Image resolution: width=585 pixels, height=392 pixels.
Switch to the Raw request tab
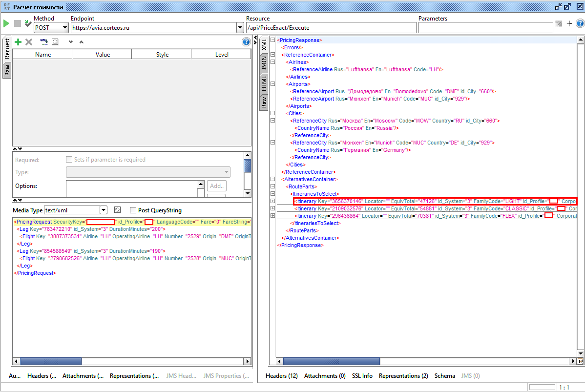point(7,71)
